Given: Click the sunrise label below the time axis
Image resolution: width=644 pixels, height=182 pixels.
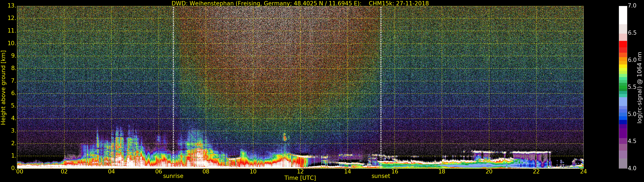Looking at the screenshot, I should point(173,176).
